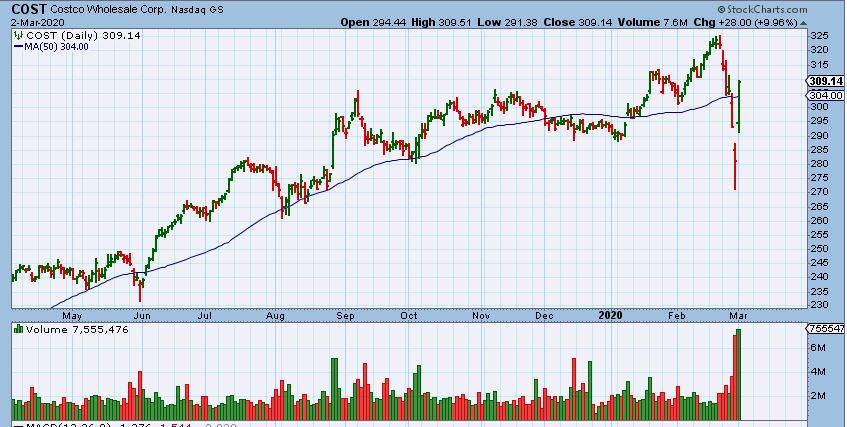Click the 285 price axis label
Viewport: 847px width, 427px height.
click(x=819, y=149)
